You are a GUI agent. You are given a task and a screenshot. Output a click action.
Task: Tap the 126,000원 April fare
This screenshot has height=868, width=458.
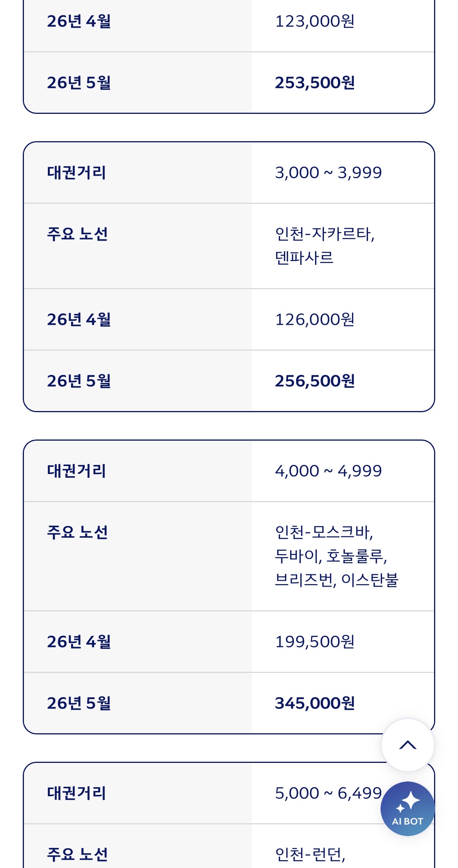(x=315, y=320)
